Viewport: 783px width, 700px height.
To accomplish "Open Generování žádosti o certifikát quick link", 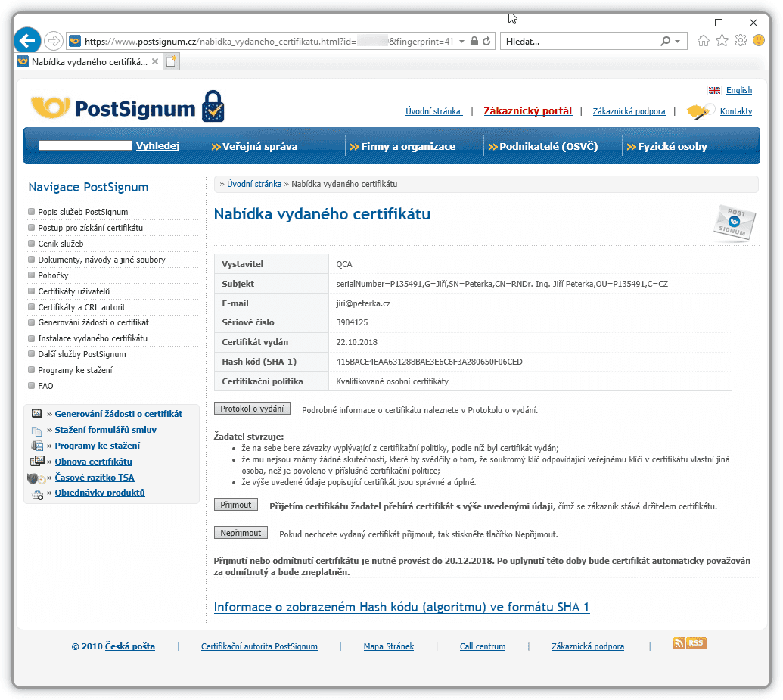I will coord(118,414).
